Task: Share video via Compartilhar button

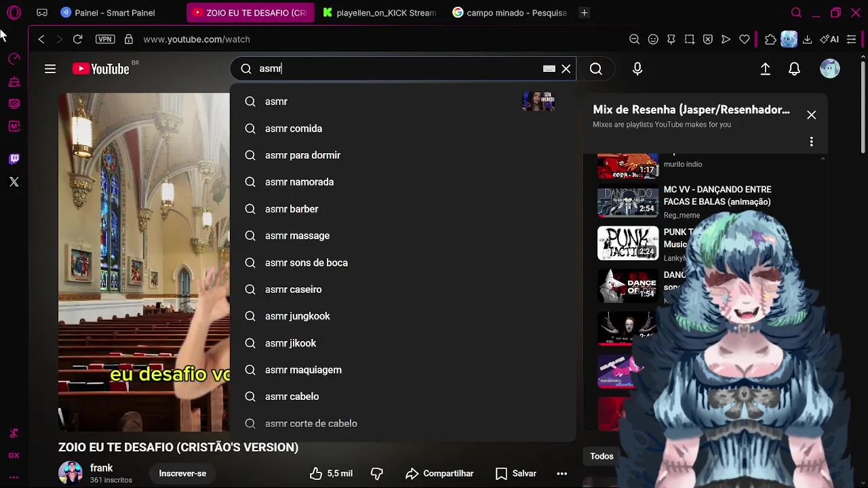Action: pos(439,473)
